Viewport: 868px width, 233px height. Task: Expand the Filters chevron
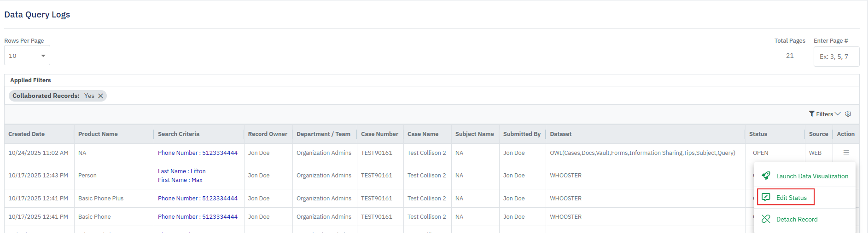[838, 114]
